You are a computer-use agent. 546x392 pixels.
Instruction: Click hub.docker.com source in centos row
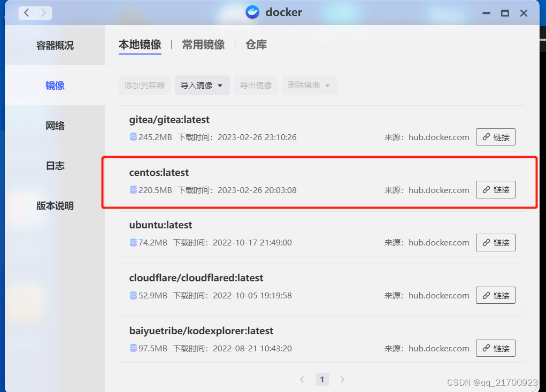tap(439, 190)
